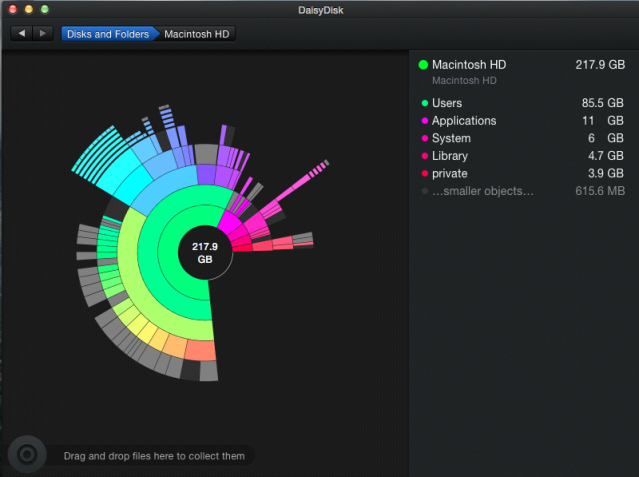Click the purple outer chart segment
This screenshot has height=477, width=639.
[206, 174]
